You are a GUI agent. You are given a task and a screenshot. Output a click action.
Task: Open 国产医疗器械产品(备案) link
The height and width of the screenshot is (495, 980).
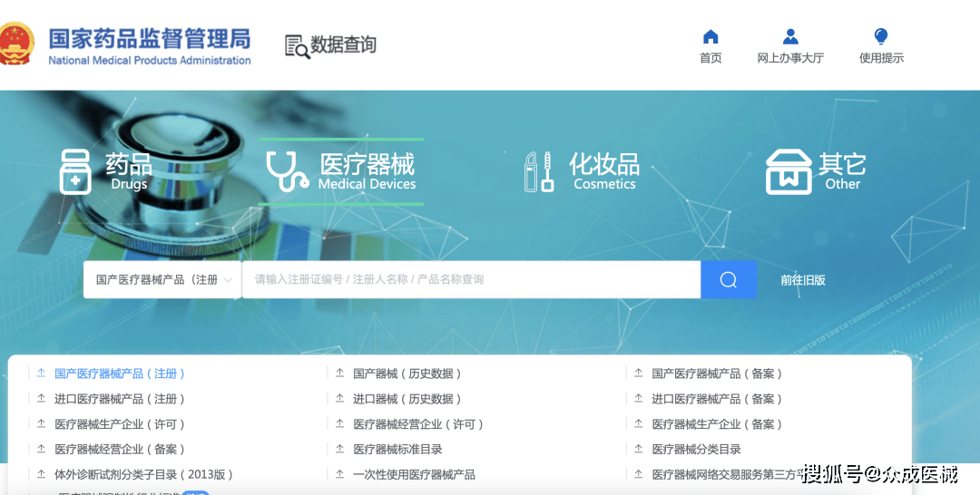tap(718, 374)
